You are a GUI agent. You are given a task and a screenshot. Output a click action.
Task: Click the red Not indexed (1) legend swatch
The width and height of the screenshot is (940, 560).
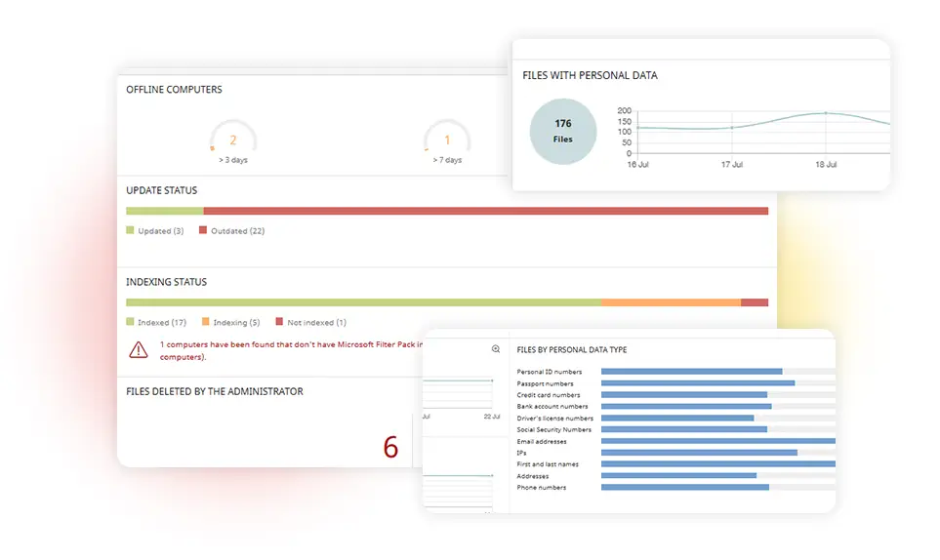279,322
